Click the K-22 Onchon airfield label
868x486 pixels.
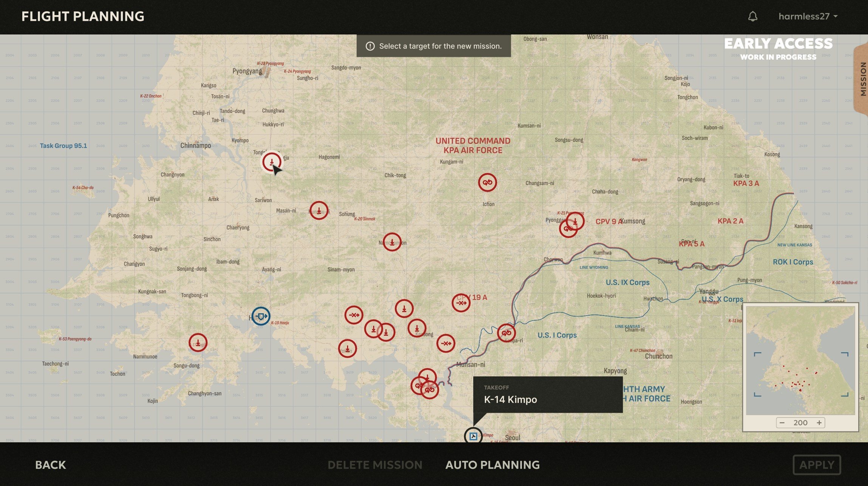click(151, 96)
